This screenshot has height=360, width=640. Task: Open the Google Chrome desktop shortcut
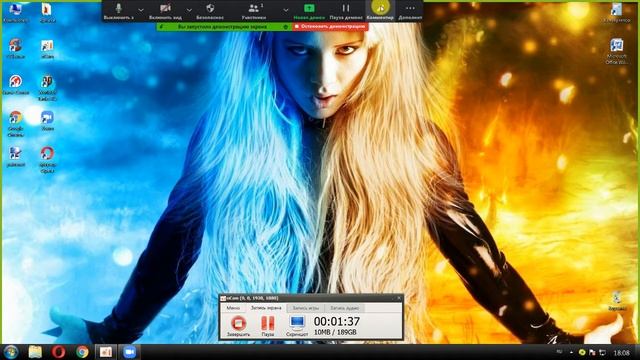click(x=16, y=123)
